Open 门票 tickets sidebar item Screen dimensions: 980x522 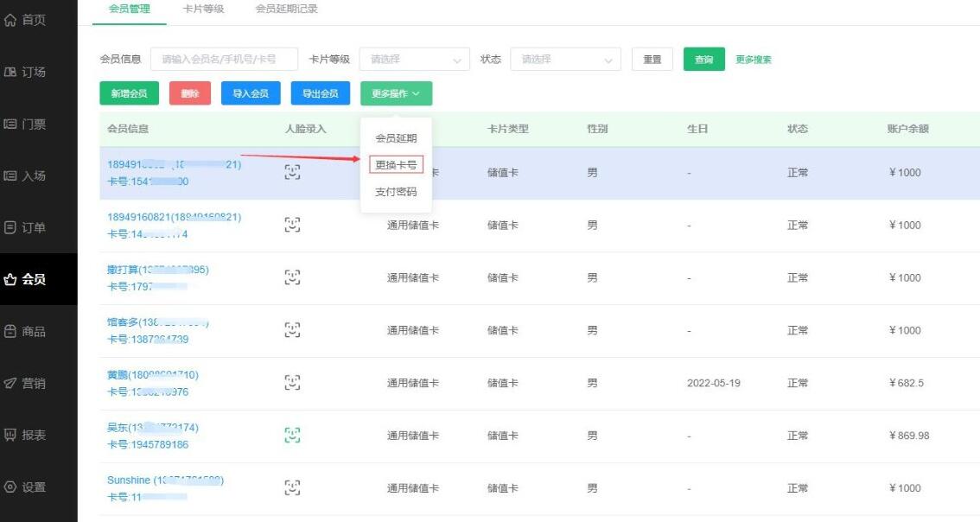click(x=26, y=124)
